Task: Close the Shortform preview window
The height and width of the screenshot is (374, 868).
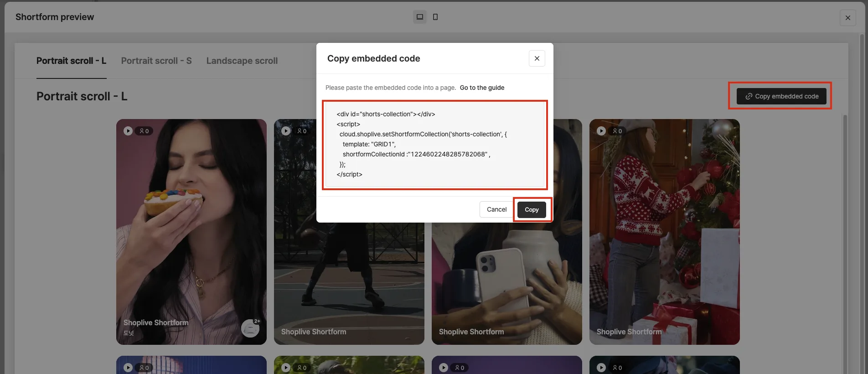Action: [x=847, y=18]
